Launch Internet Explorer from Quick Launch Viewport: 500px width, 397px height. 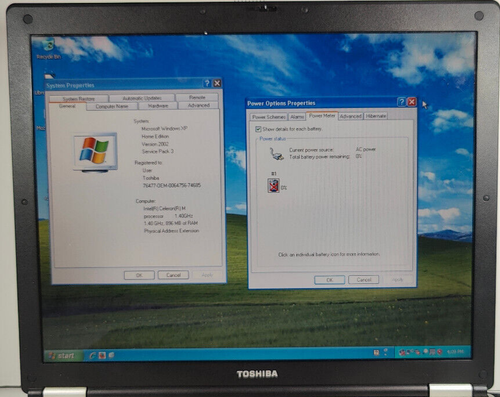[x=93, y=356]
